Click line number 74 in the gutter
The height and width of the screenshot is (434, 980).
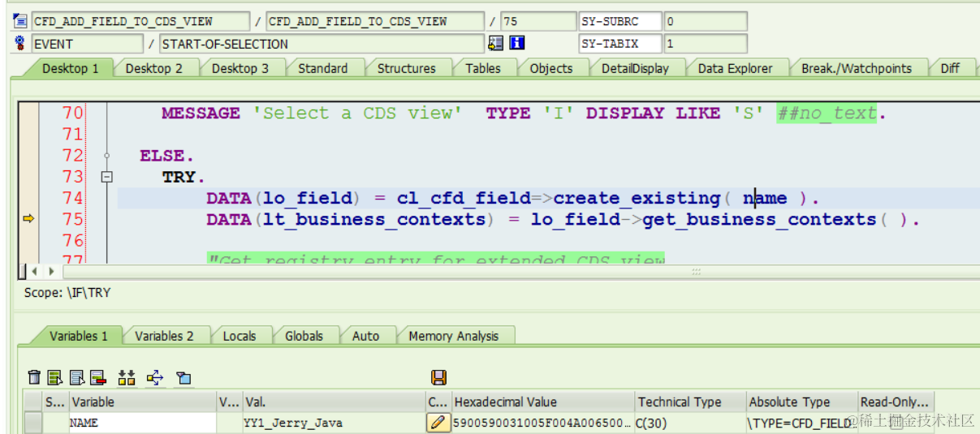point(73,198)
